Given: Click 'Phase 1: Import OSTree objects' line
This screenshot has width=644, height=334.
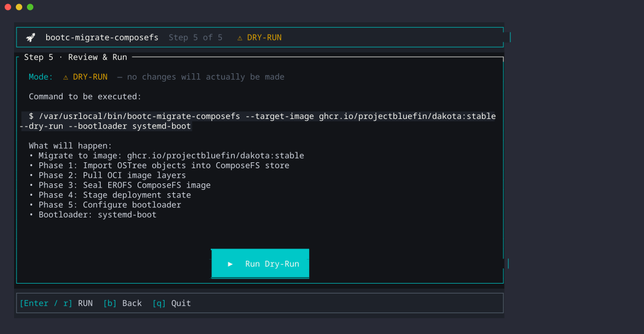Looking at the screenshot, I should click(x=159, y=166).
